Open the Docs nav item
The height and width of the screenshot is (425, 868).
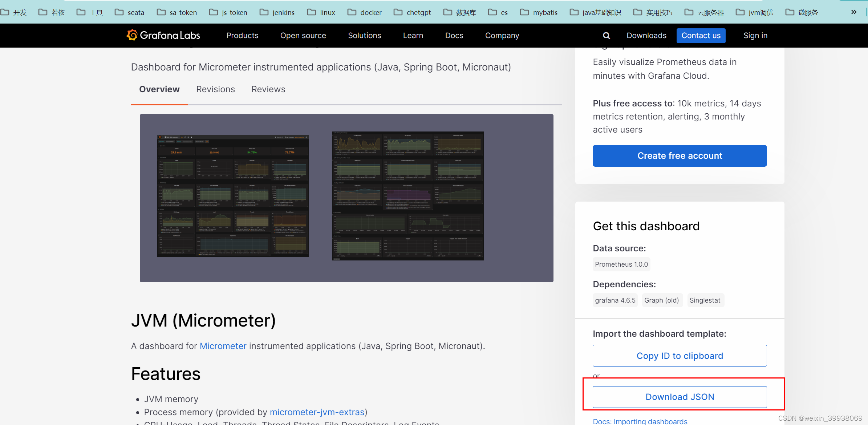pos(454,36)
